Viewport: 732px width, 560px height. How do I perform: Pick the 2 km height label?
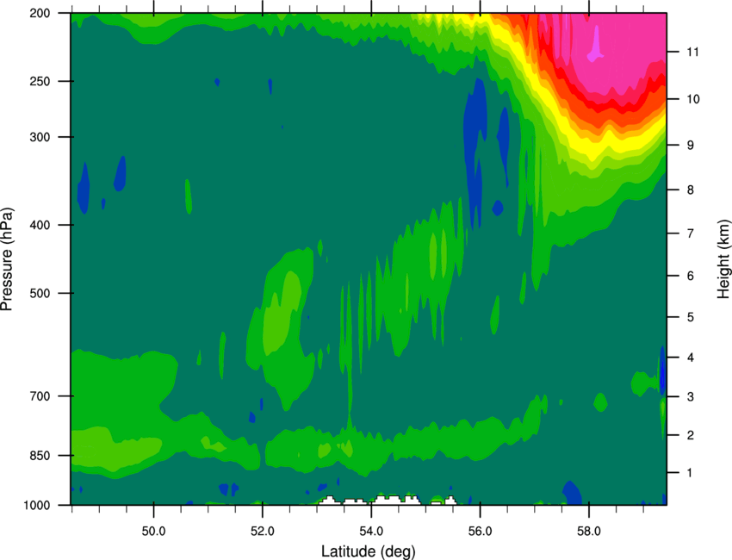(690, 435)
